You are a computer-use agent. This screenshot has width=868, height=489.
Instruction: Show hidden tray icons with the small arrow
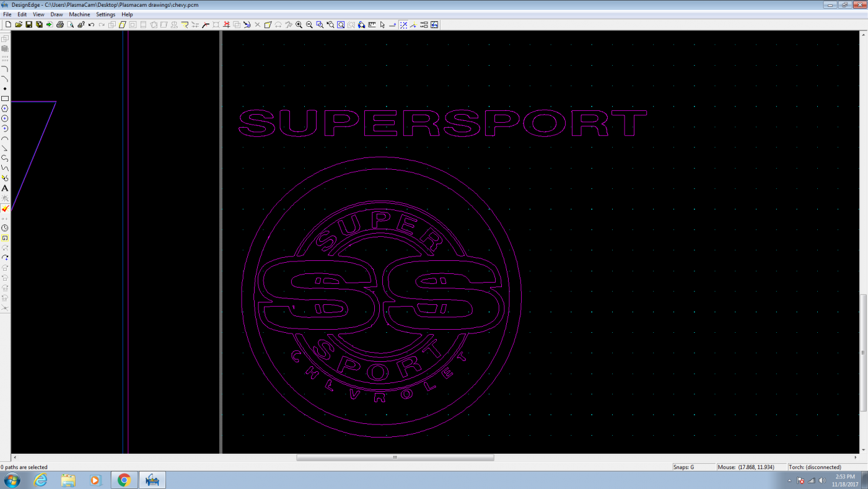789,480
